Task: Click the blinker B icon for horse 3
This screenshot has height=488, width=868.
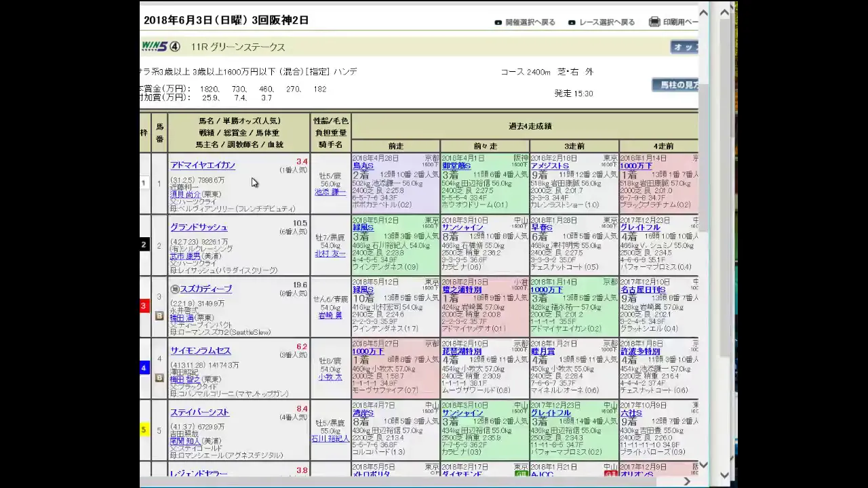Action: [159, 315]
